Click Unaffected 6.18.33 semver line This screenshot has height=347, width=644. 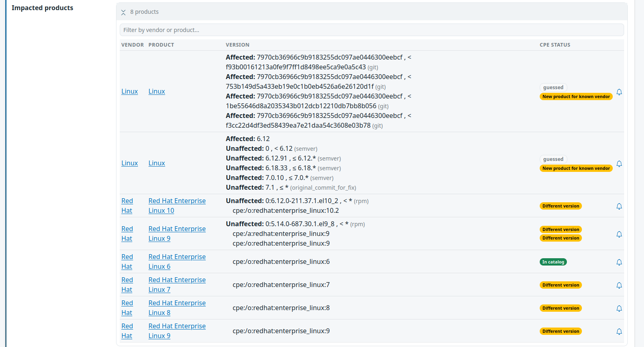tap(283, 168)
